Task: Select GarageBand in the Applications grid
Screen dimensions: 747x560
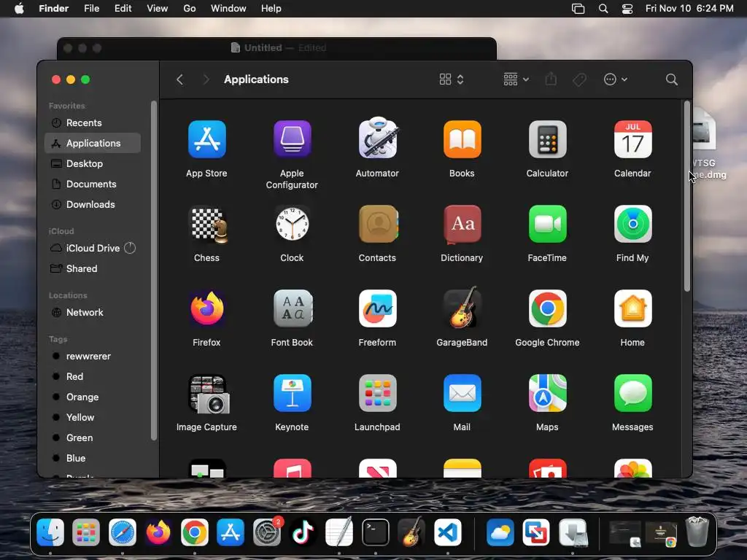Action: tap(462, 308)
